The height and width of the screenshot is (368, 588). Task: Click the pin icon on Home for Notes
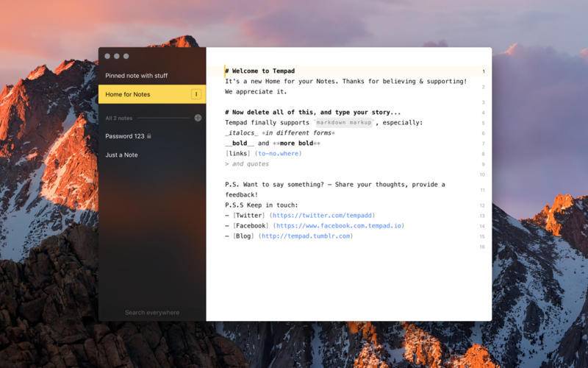point(196,94)
